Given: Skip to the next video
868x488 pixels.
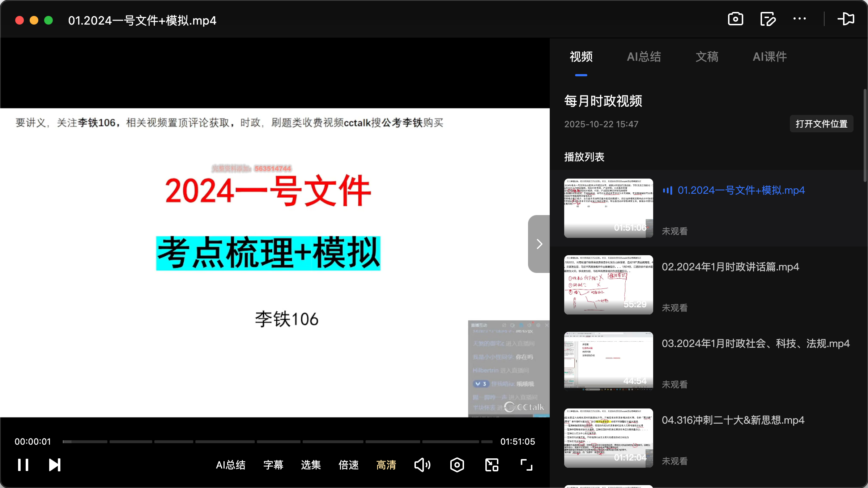Looking at the screenshot, I should (54, 465).
